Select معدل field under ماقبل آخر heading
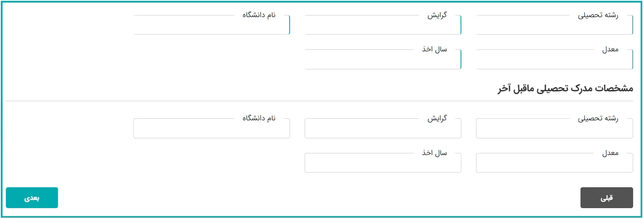 (x=554, y=163)
